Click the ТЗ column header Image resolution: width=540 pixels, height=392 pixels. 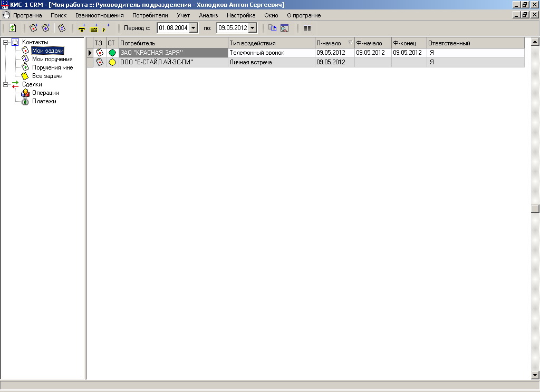coord(100,43)
